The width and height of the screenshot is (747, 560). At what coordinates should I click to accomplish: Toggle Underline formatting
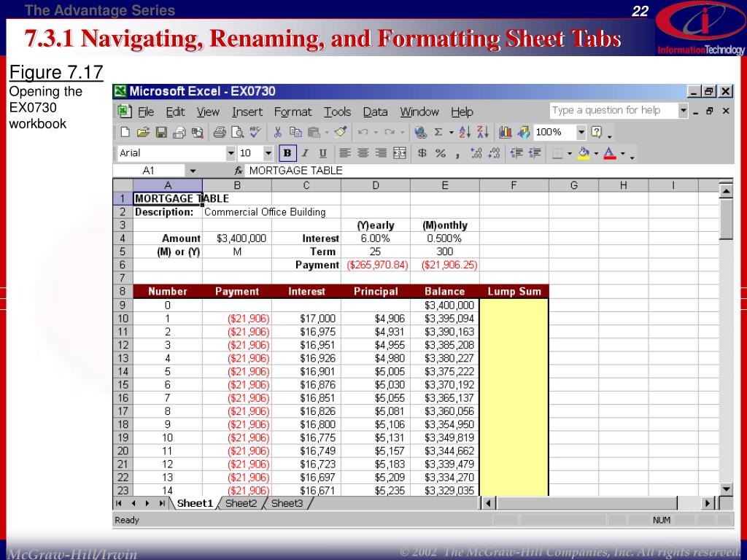click(x=323, y=153)
